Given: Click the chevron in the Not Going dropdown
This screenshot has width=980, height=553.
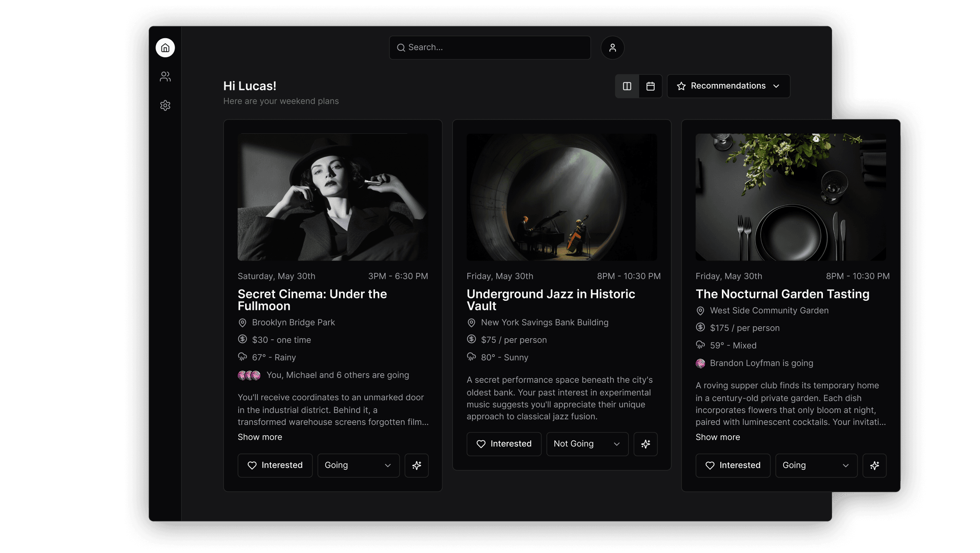Looking at the screenshot, I should point(617,444).
